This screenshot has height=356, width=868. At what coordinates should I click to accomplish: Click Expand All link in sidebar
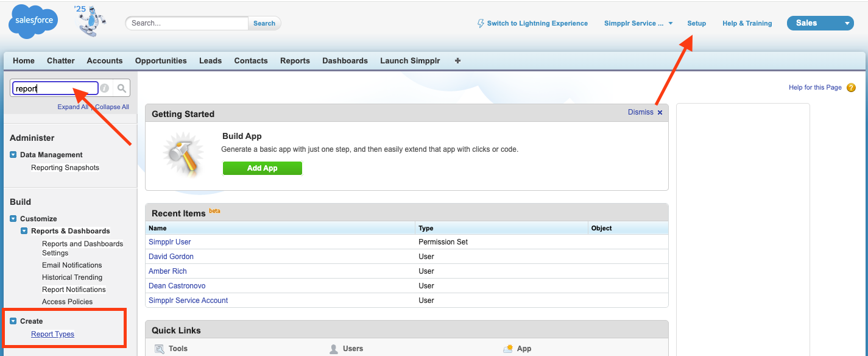point(73,107)
